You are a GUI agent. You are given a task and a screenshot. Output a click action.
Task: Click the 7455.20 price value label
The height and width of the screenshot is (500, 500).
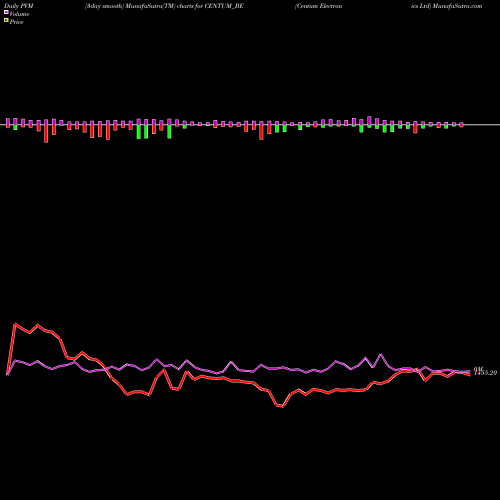point(485,373)
